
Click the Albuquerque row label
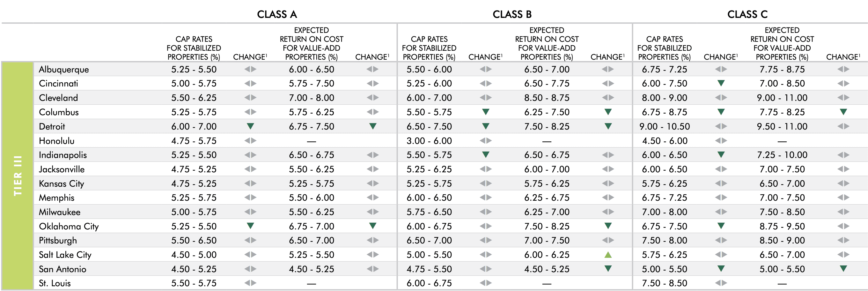(64, 70)
